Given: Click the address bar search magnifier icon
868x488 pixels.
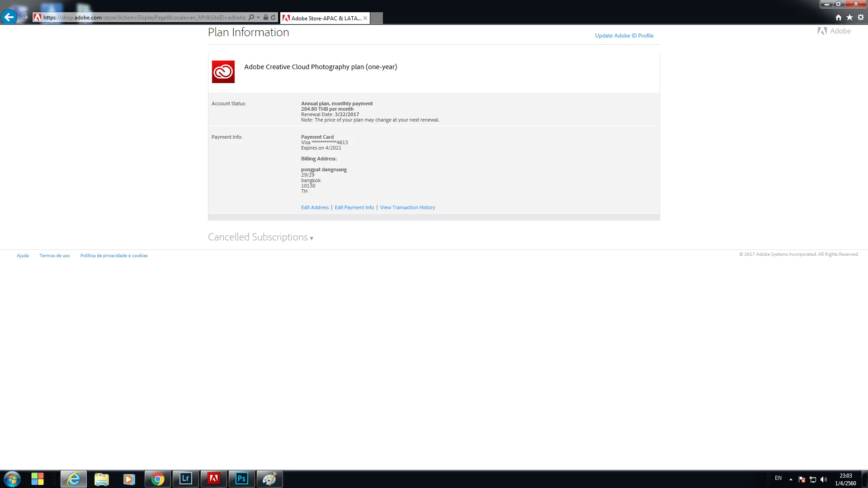Looking at the screenshot, I should click(251, 18).
